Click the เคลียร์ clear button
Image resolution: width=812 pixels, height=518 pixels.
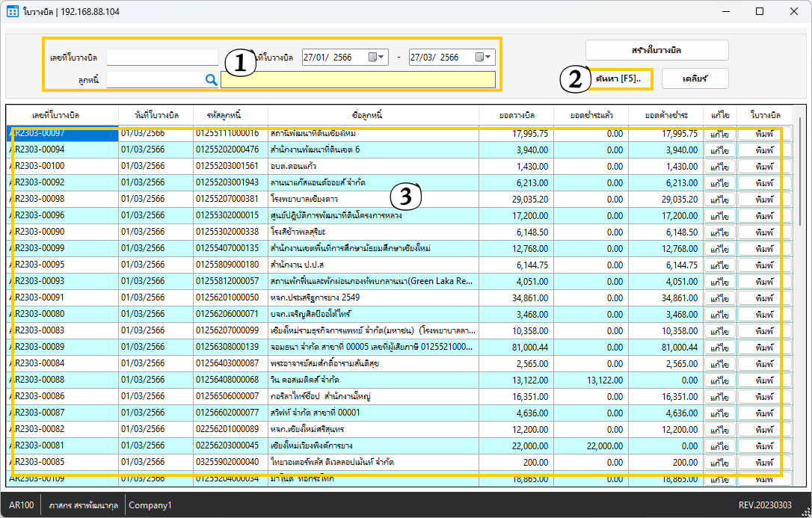coord(695,78)
